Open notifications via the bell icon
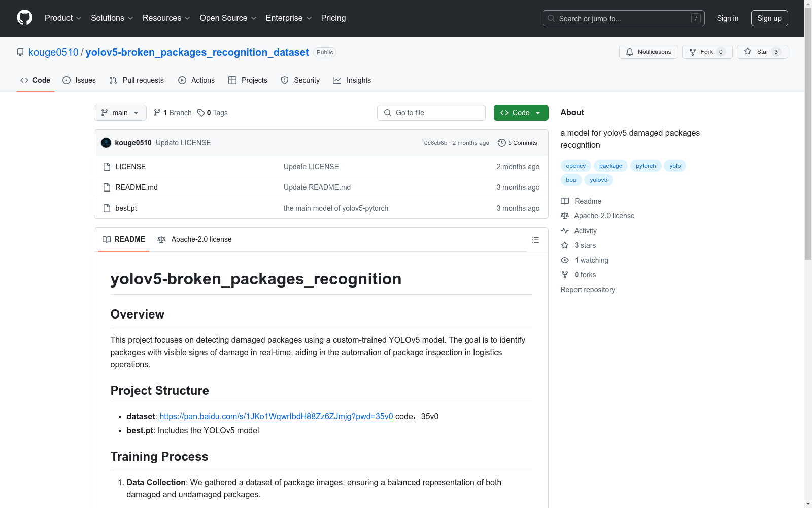 point(630,51)
